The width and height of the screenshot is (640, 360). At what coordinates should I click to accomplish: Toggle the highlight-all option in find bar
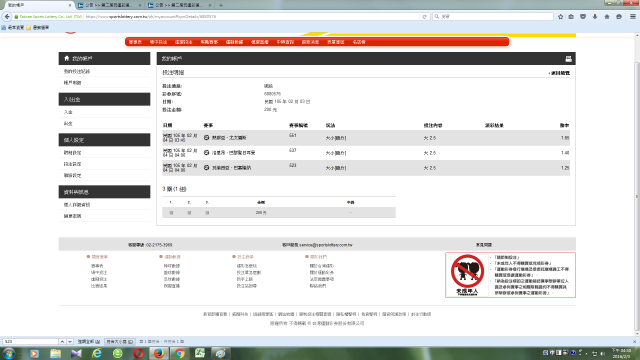point(89,341)
